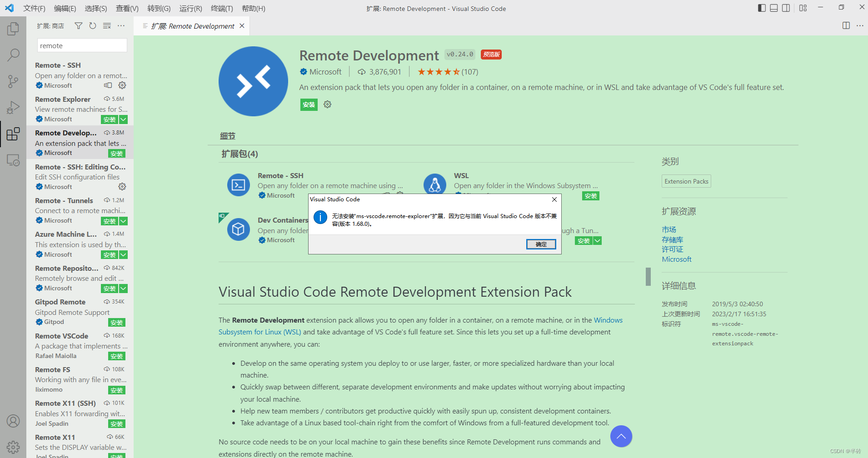
Task: Select the 扩展 Remote Development tab
Action: (192, 26)
